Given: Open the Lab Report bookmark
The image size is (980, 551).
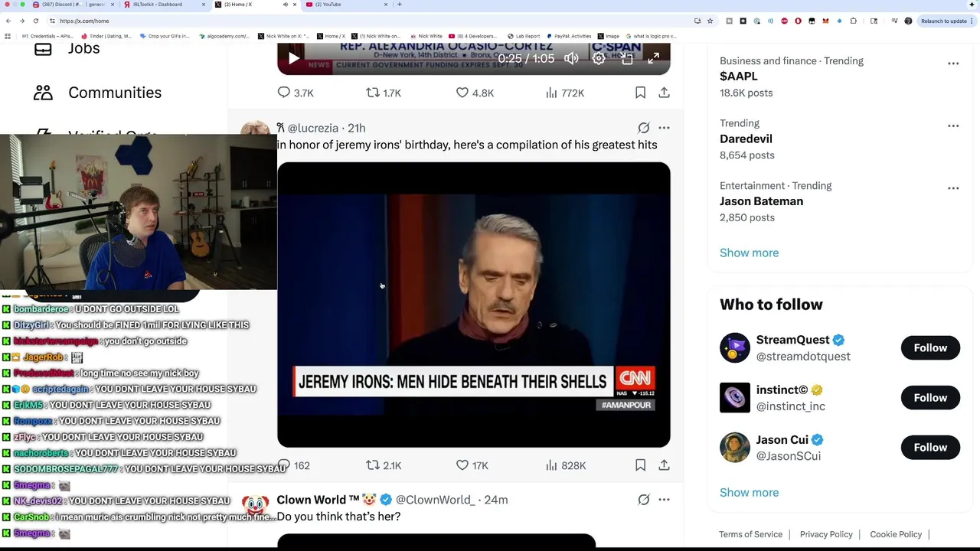Looking at the screenshot, I should pyautogui.click(x=524, y=36).
